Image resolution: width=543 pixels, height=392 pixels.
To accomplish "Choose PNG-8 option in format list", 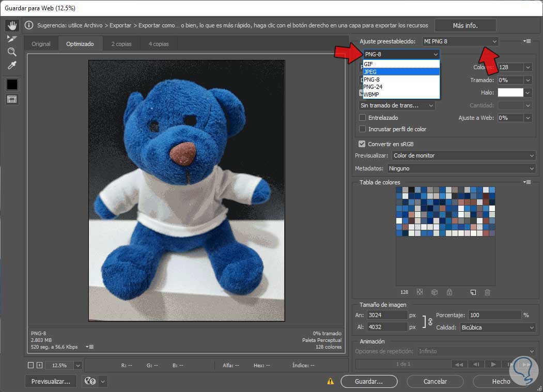I will tap(401, 80).
